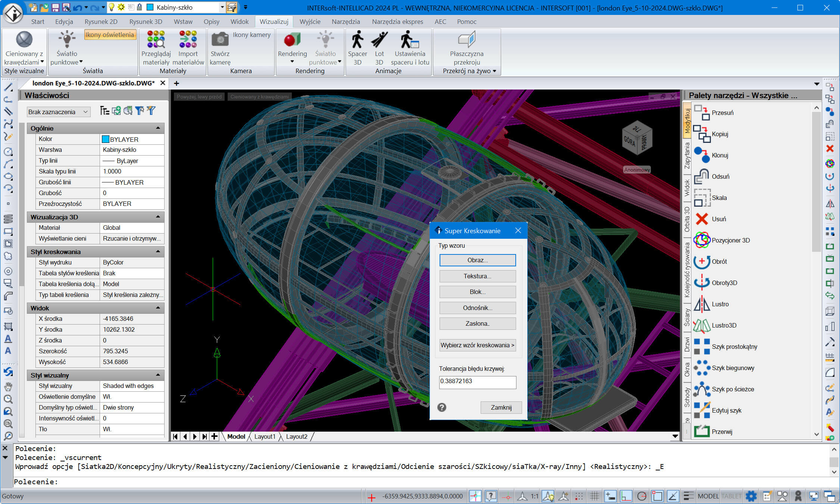
Task: Click the Zasłona pattern button
Action: click(x=478, y=323)
